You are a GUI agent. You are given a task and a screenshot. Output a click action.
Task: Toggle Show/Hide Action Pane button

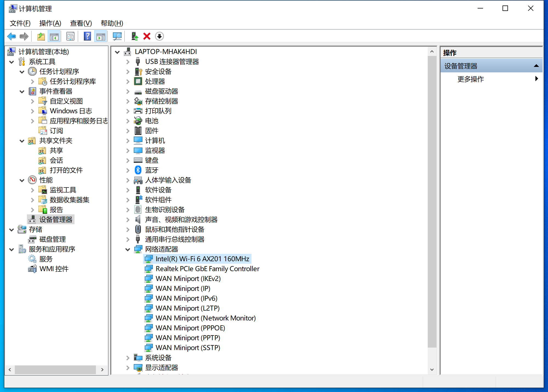point(101,36)
